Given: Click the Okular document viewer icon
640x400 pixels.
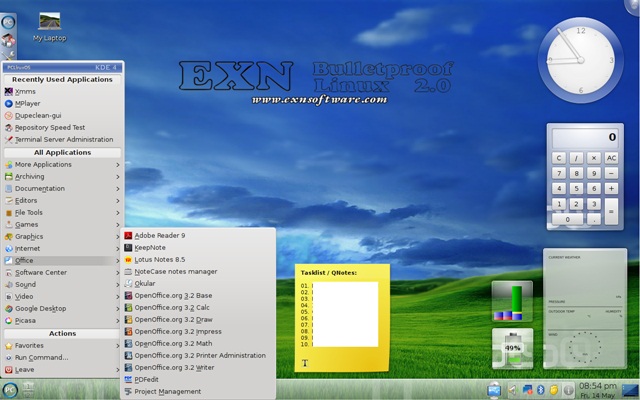Looking at the screenshot, I should [x=128, y=283].
